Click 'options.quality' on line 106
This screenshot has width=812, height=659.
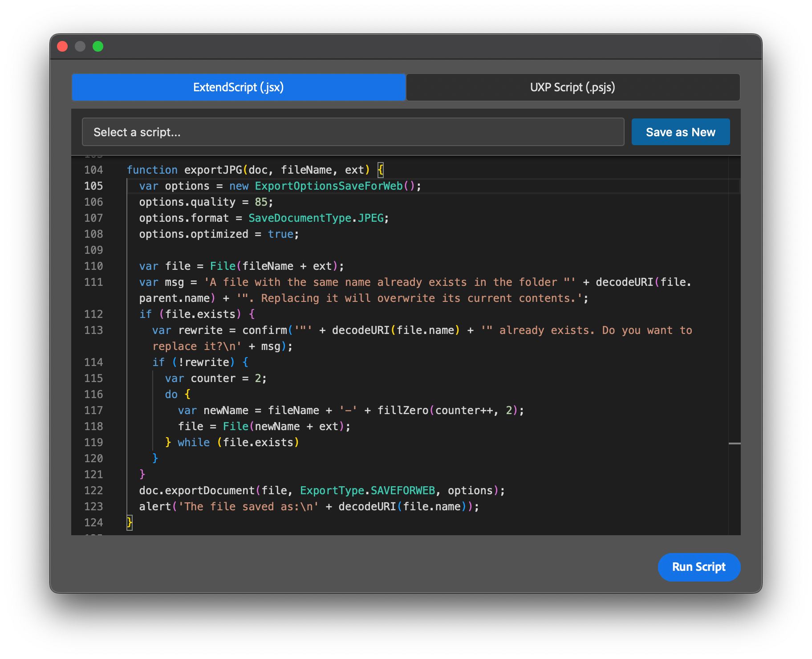(187, 202)
